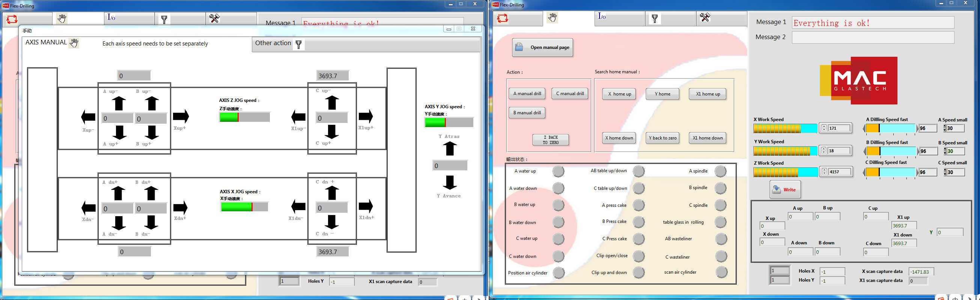980x300 pixels.
Task: Start B manual drill
Action: pyautogui.click(x=527, y=112)
